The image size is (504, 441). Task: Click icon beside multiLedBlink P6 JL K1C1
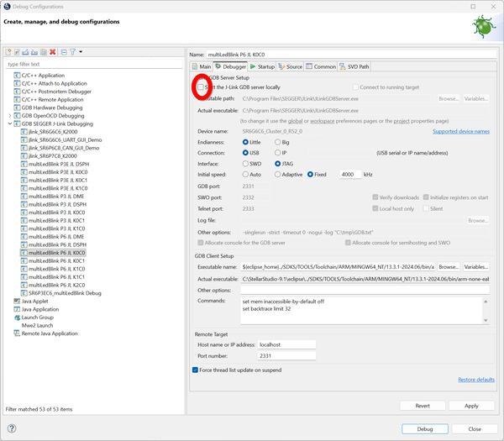(24, 277)
